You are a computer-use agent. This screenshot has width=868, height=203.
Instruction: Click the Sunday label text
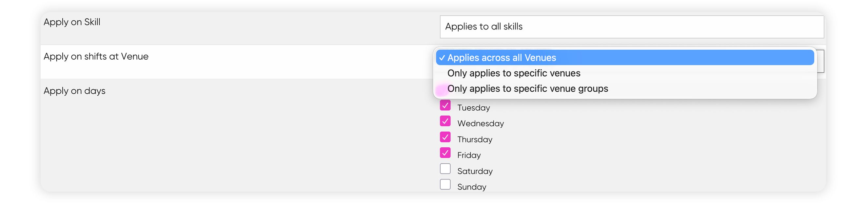point(471,187)
